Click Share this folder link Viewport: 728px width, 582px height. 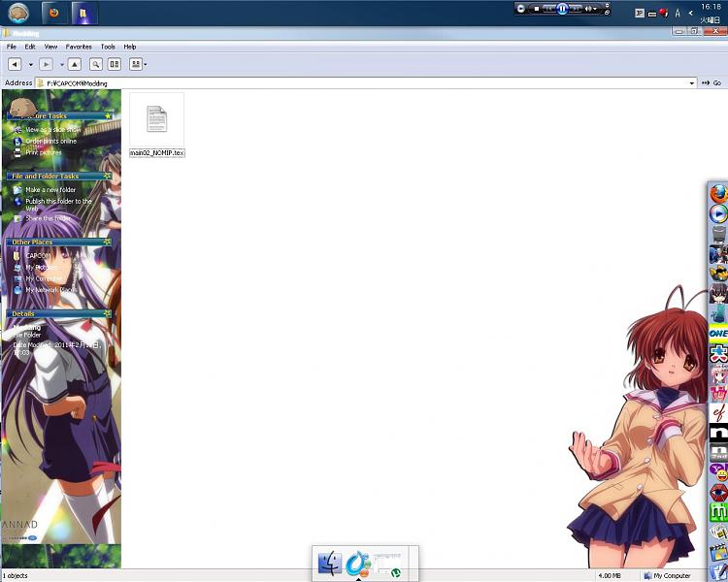(49, 218)
